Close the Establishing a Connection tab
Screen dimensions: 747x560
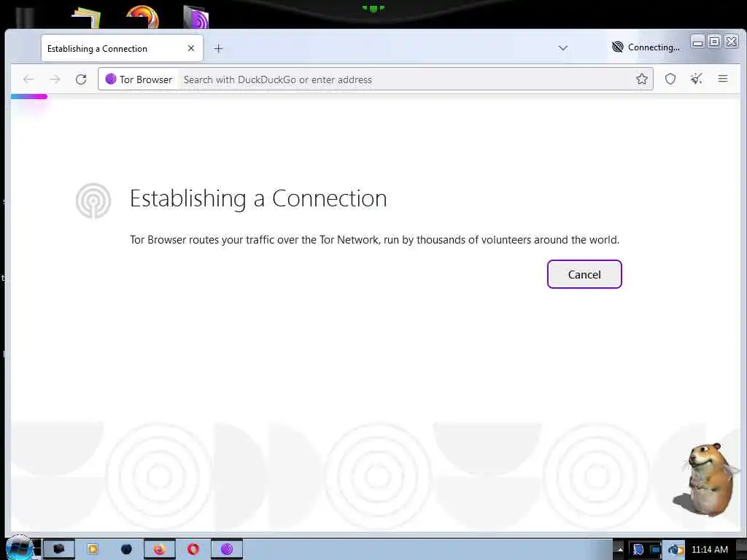pos(191,48)
